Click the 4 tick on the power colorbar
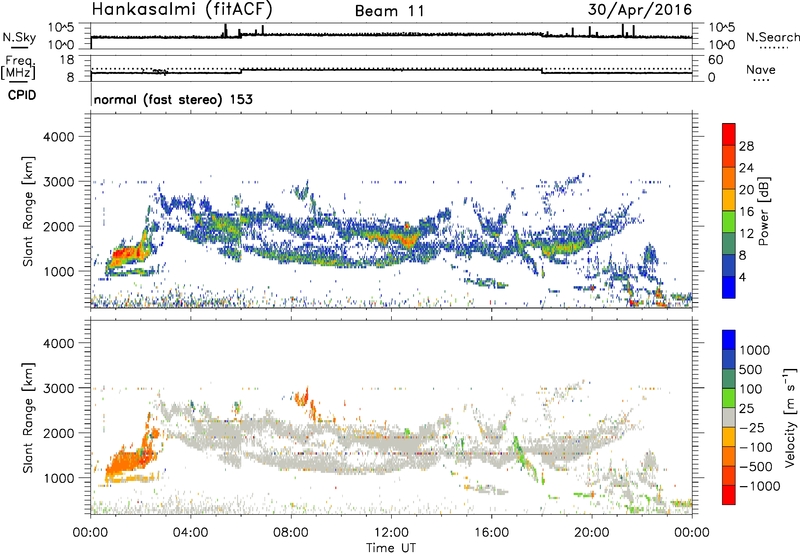800x554 pixels. click(742, 277)
